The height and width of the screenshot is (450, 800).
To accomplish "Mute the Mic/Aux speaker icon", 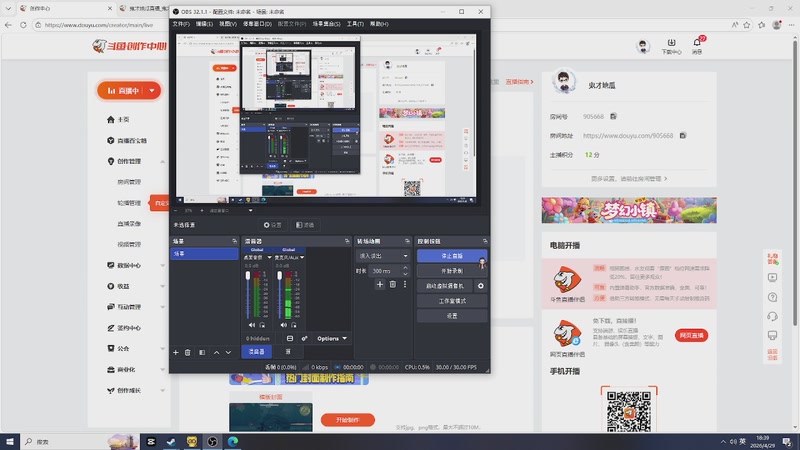I will click(283, 325).
